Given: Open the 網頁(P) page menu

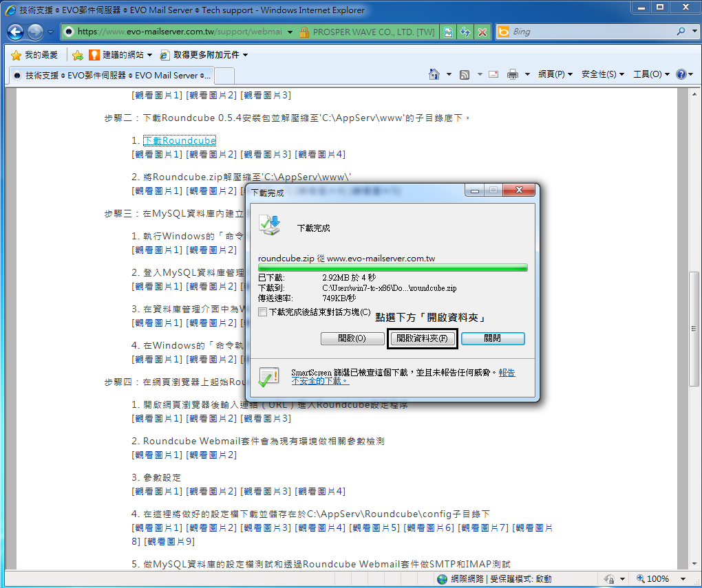Looking at the screenshot, I should tap(555, 74).
